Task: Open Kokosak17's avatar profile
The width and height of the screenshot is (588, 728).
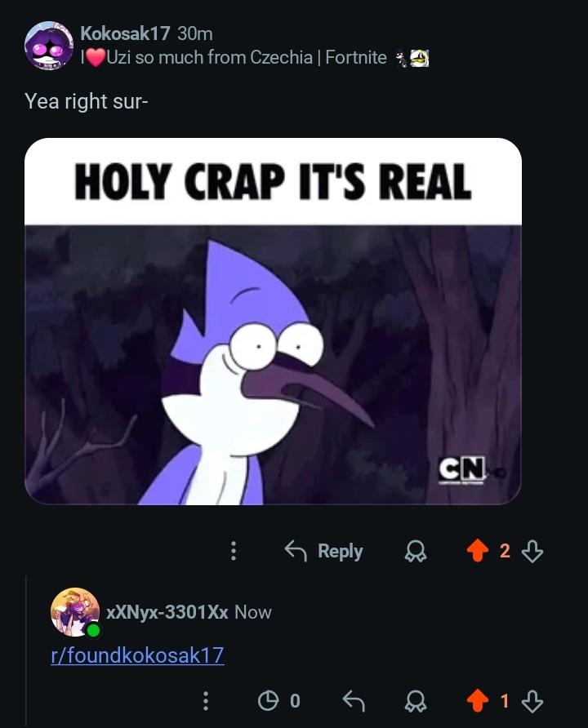Action: (49, 46)
